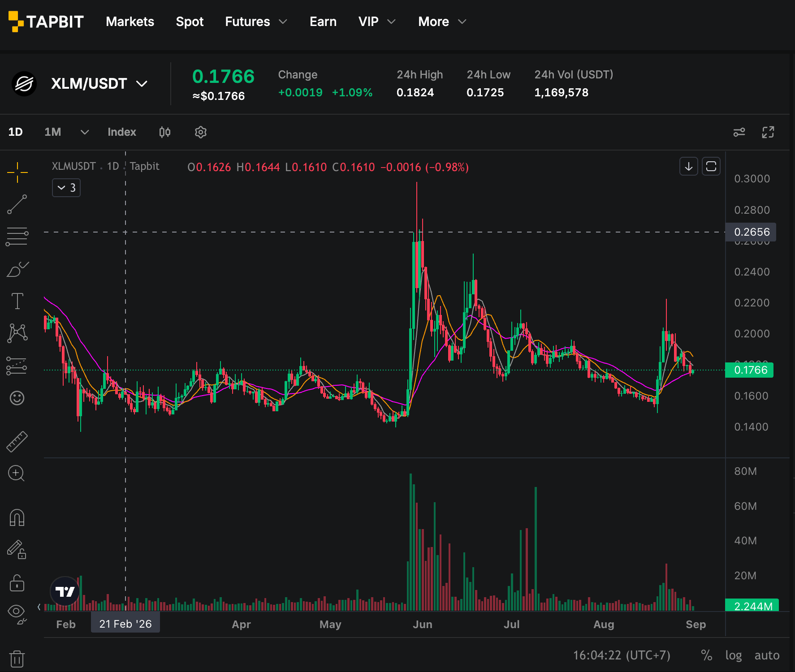
Task: Click the maximize pane icon on chart
Action: (x=711, y=167)
